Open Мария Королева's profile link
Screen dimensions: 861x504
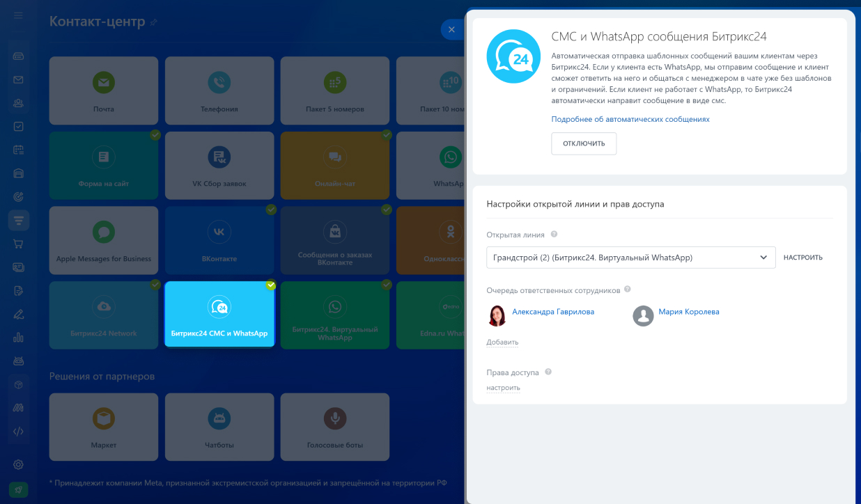click(x=689, y=312)
